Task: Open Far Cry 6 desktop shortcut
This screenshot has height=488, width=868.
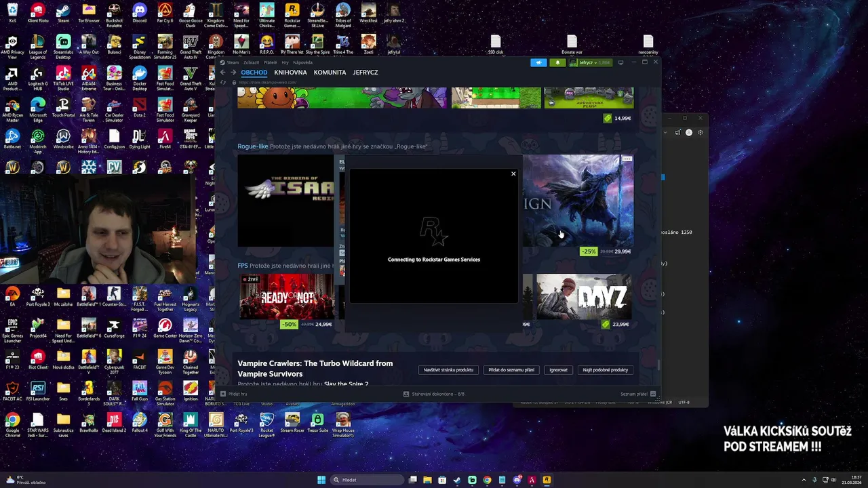Action: (165, 14)
